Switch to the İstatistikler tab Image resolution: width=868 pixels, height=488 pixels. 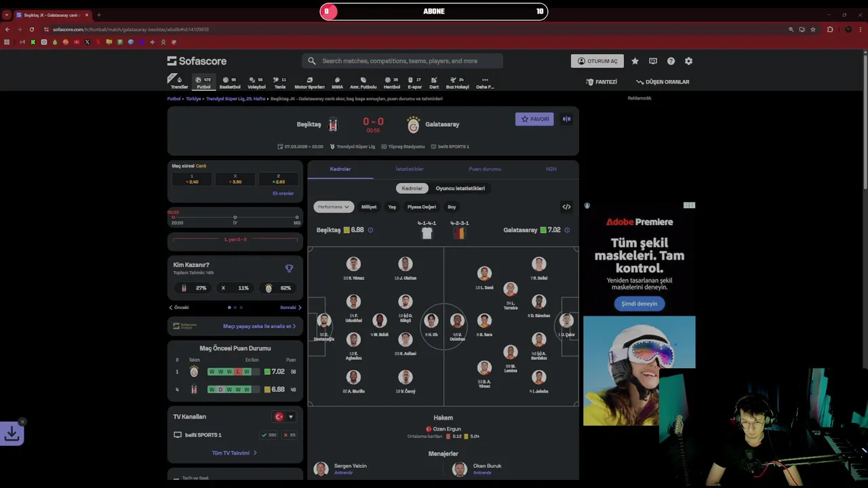tap(410, 169)
